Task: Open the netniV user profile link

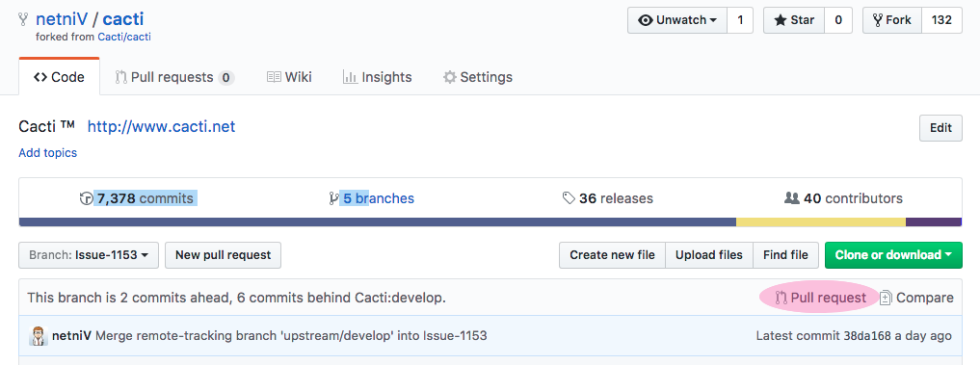Action: [62, 19]
